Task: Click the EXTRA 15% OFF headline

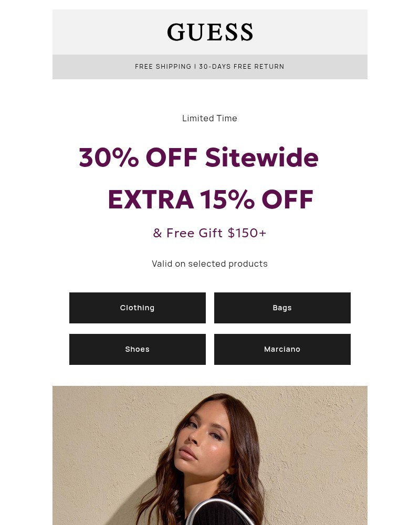Action: click(x=210, y=199)
